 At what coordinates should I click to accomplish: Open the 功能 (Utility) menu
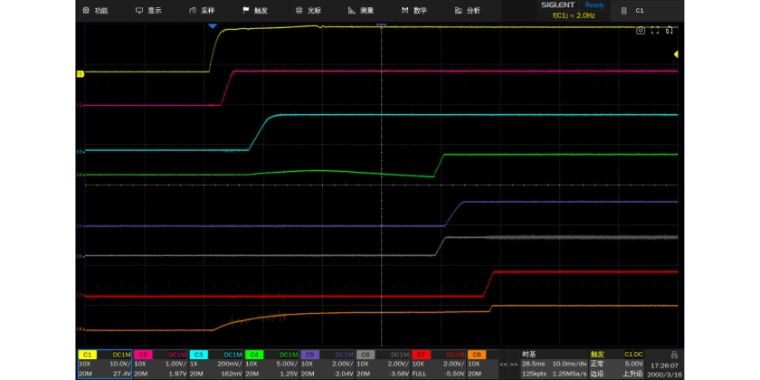[x=95, y=11]
